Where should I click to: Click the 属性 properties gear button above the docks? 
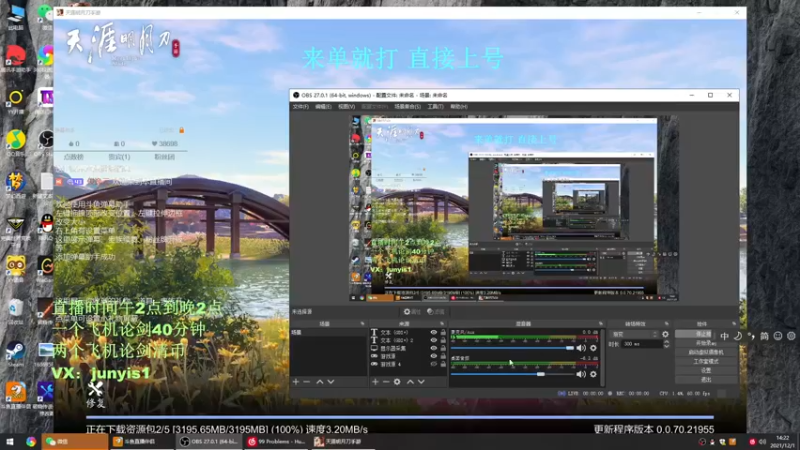(x=412, y=311)
